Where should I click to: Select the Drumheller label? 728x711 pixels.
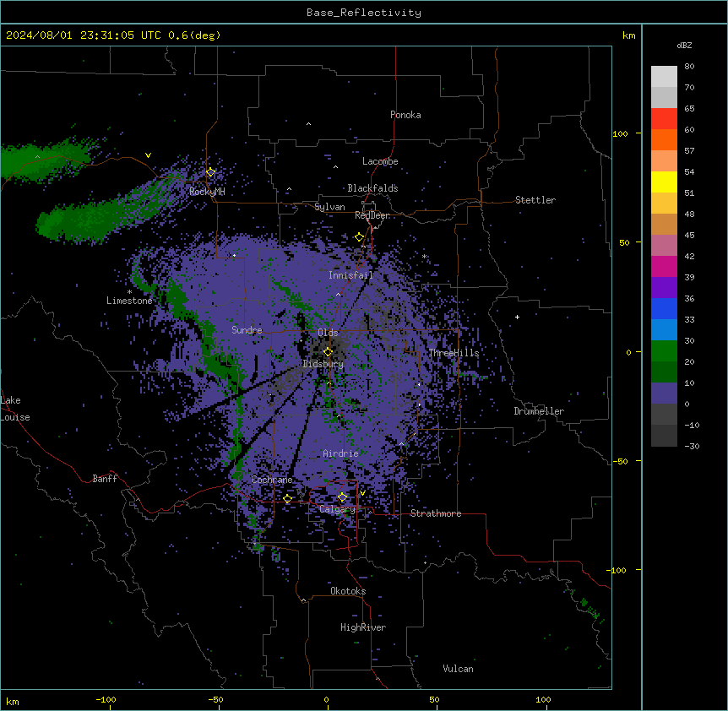(x=539, y=411)
